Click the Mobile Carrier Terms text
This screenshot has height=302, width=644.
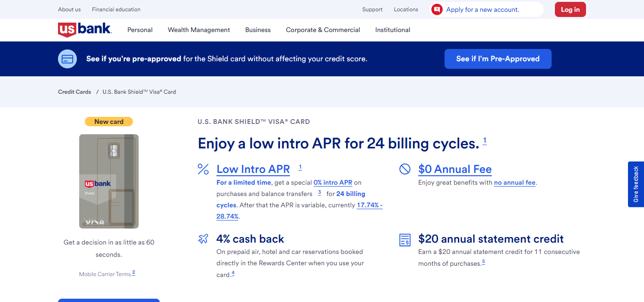(x=105, y=274)
